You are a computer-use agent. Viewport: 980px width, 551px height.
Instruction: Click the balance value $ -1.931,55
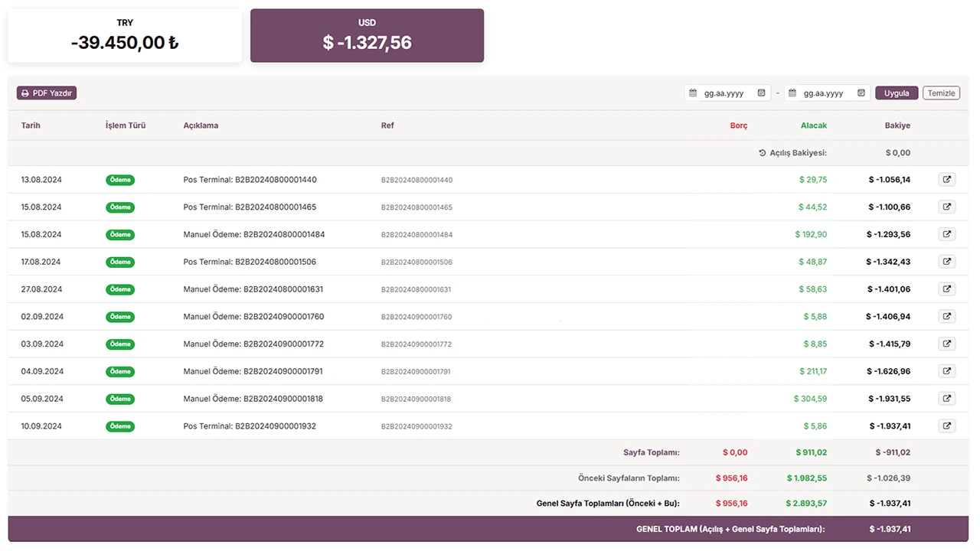tap(889, 399)
